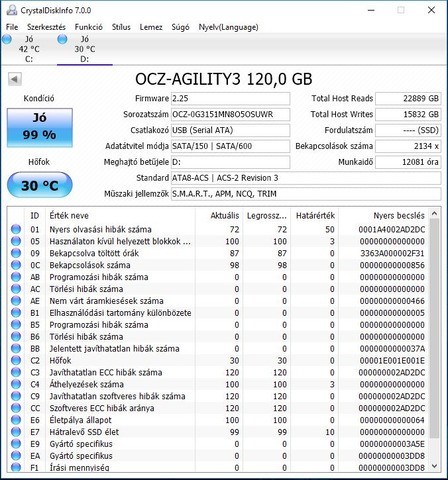Click status icon of row C2 Hőfok

tap(16, 360)
